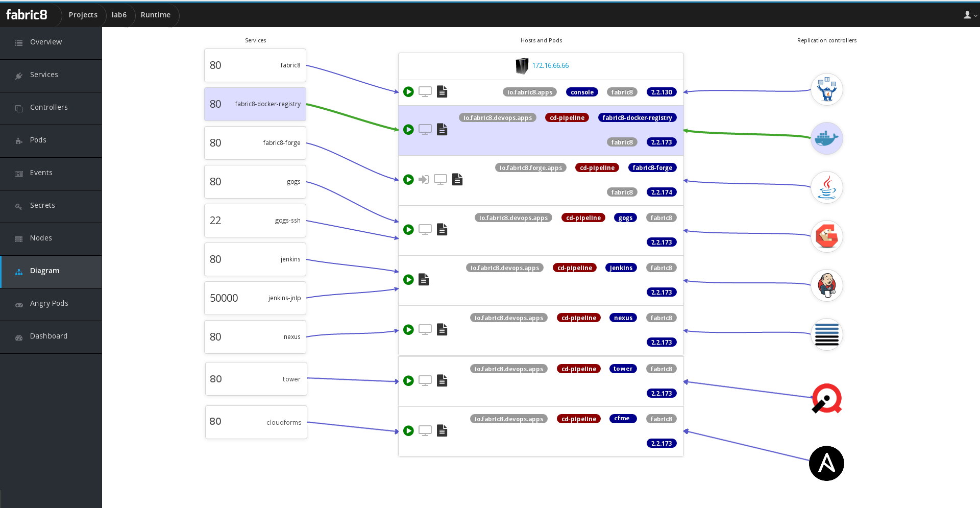
Task: Select the fabric8-docker-registry service box
Action: pos(255,104)
